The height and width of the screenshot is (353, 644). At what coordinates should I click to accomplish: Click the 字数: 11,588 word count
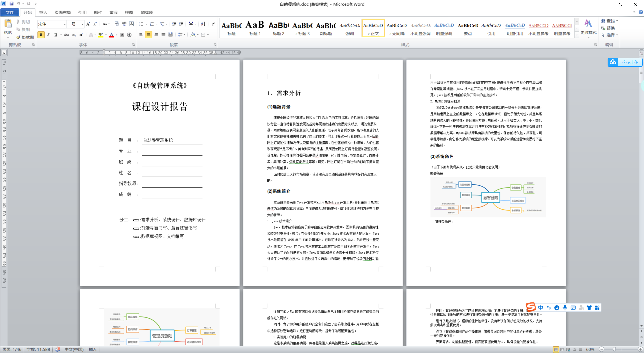click(38, 350)
